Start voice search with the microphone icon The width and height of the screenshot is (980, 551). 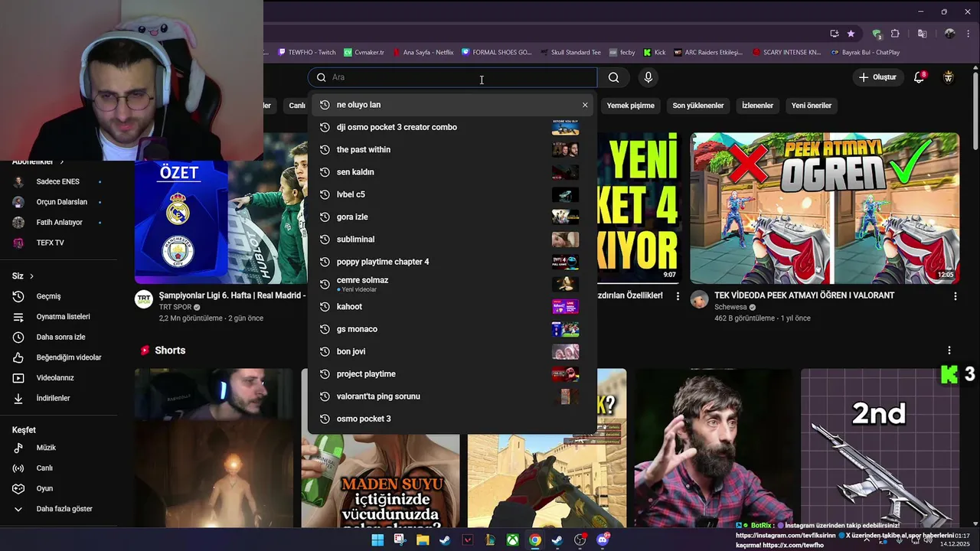(x=648, y=77)
